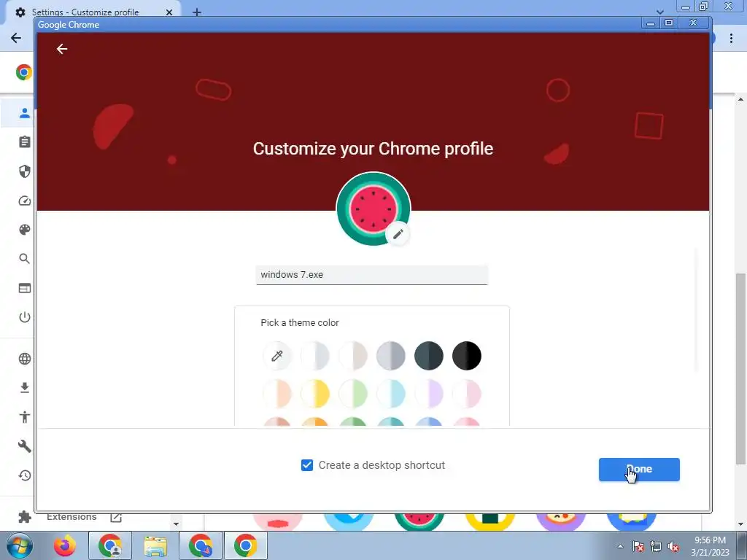Screen dimensions: 747x560
Task: Open Extensions external link icon
Action: click(x=116, y=517)
